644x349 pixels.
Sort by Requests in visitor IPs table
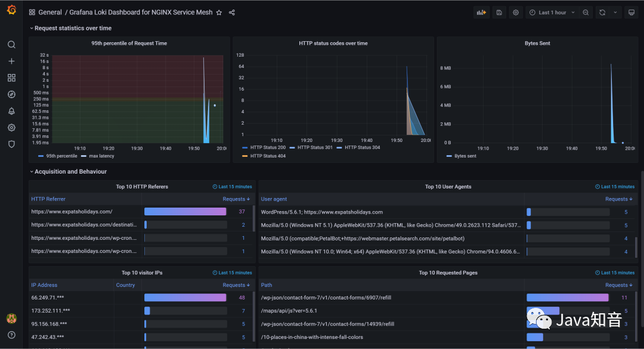coord(236,285)
